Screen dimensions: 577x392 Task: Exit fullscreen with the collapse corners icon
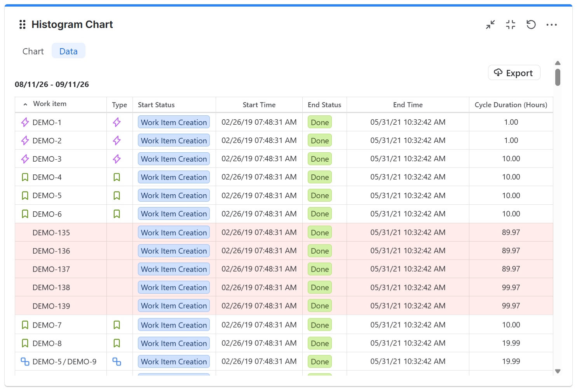[x=511, y=24]
